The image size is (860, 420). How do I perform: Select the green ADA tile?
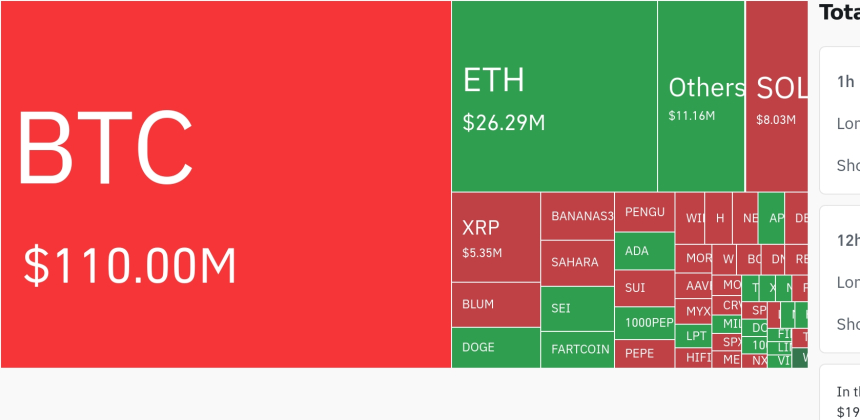644,251
